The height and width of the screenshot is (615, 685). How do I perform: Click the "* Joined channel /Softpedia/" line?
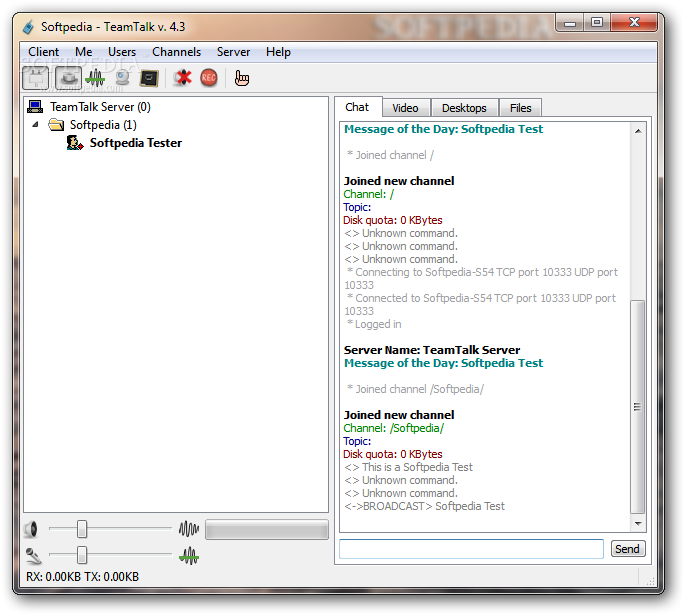[415, 389]
